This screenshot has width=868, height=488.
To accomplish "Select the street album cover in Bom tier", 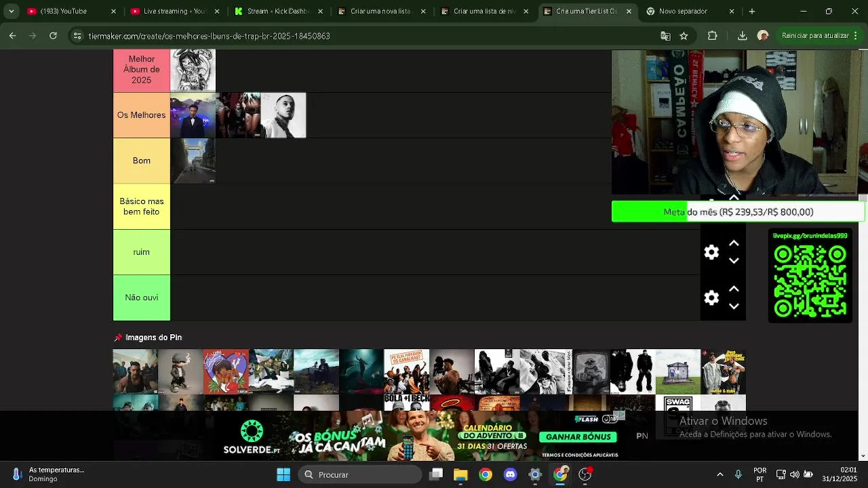I will (193, 161).
